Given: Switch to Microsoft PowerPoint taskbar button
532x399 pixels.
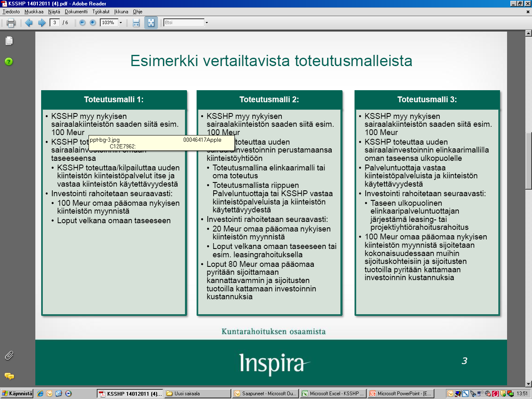Looking at the screenshot, I should click(401, 393).
